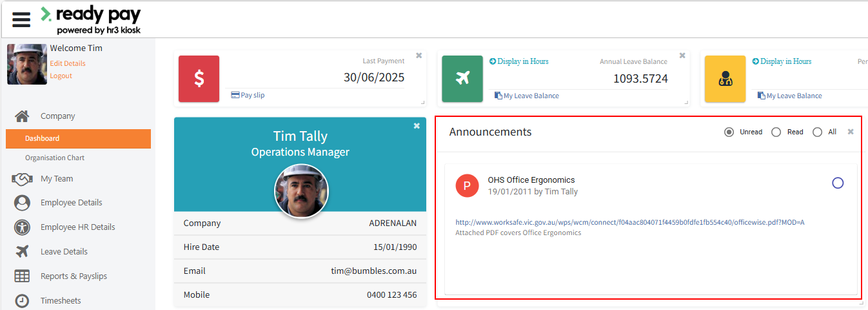Click the Employee HR Details accessibility icon
Viewport: 868px width, 310px height.
pyautogui.click(x=22, y=227)
